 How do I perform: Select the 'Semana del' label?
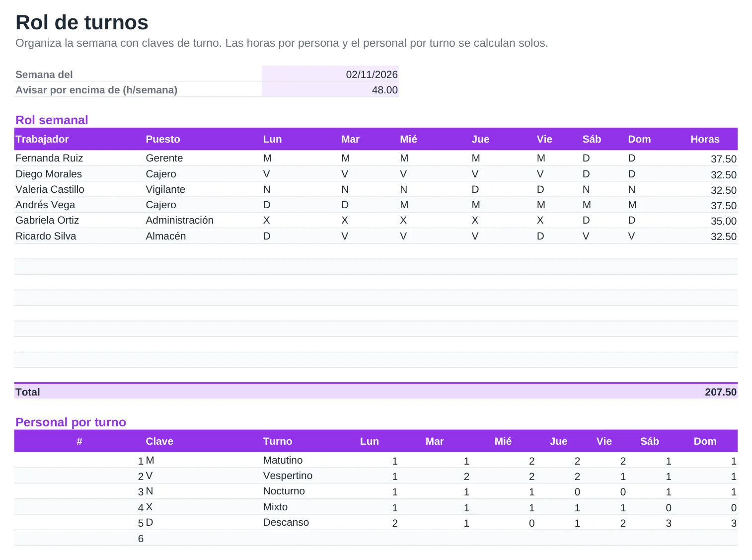click(44, 75)
